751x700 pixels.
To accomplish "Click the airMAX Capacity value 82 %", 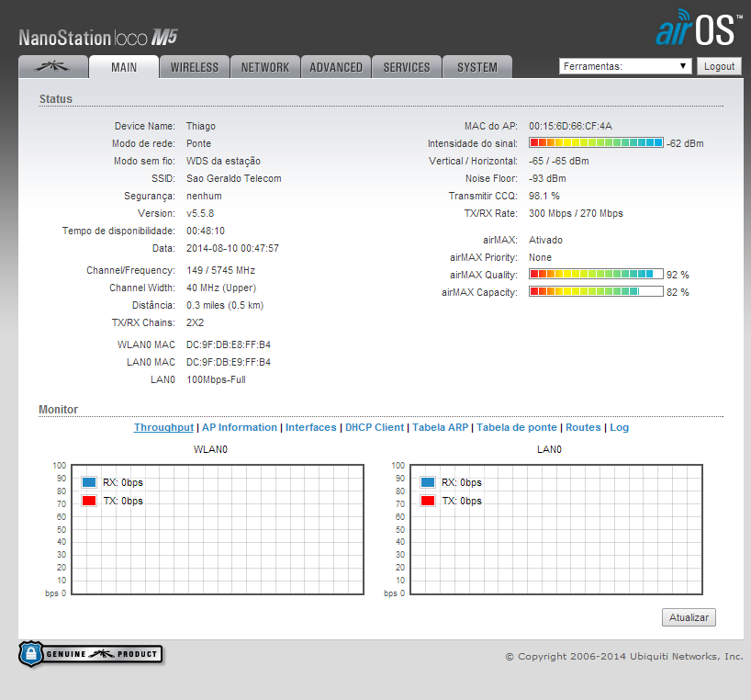I will (678, 292).
